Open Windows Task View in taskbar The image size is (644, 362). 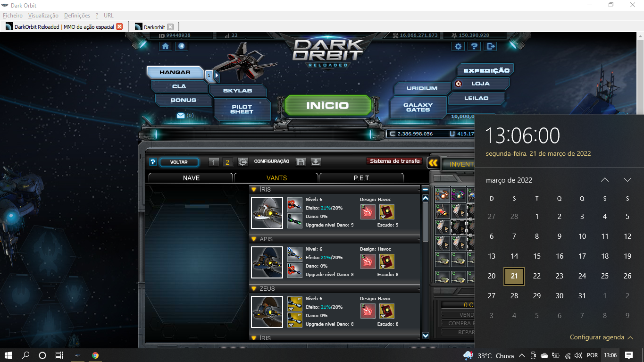pyautogui.click(x=59, y=355)
